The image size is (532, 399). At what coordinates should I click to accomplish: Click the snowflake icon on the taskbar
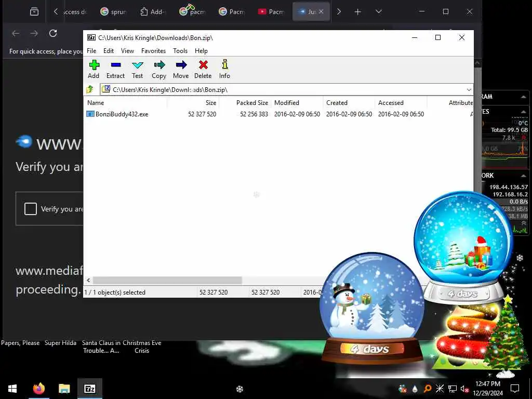click(240, 389)
